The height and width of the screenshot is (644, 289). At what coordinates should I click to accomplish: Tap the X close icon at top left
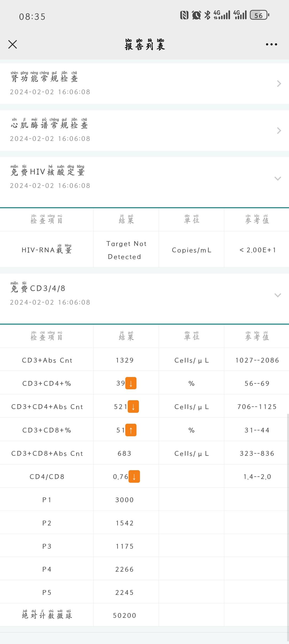point(13,44)
